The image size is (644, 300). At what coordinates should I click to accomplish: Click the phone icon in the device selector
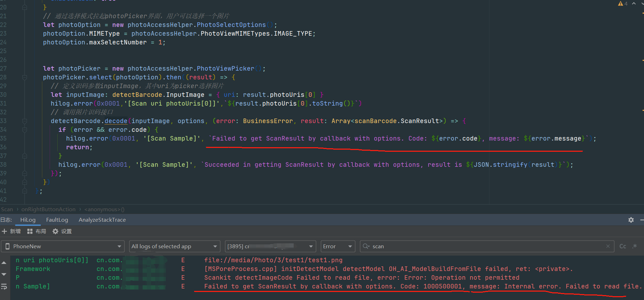tap(7, 247)
